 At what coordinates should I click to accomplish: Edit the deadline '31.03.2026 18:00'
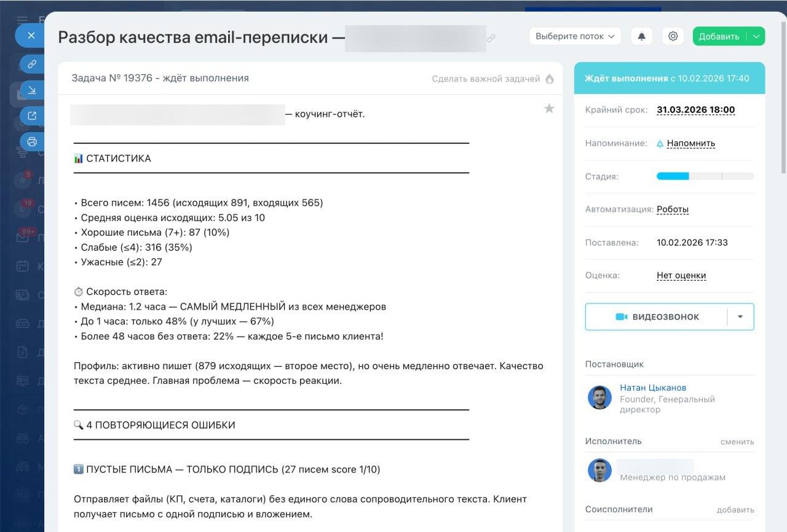695,110
